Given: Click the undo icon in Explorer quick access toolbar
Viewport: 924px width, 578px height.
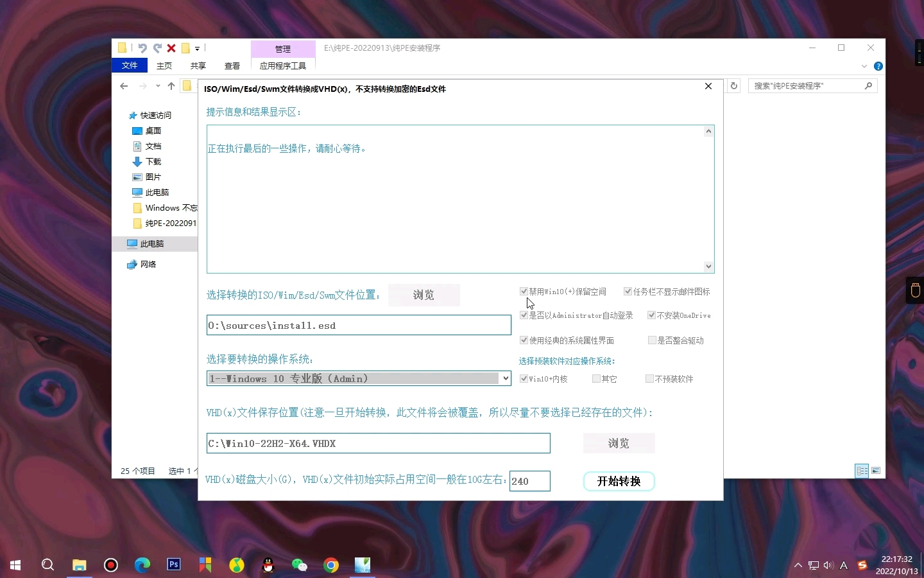Looking at the screenshot, I should 142,48.
